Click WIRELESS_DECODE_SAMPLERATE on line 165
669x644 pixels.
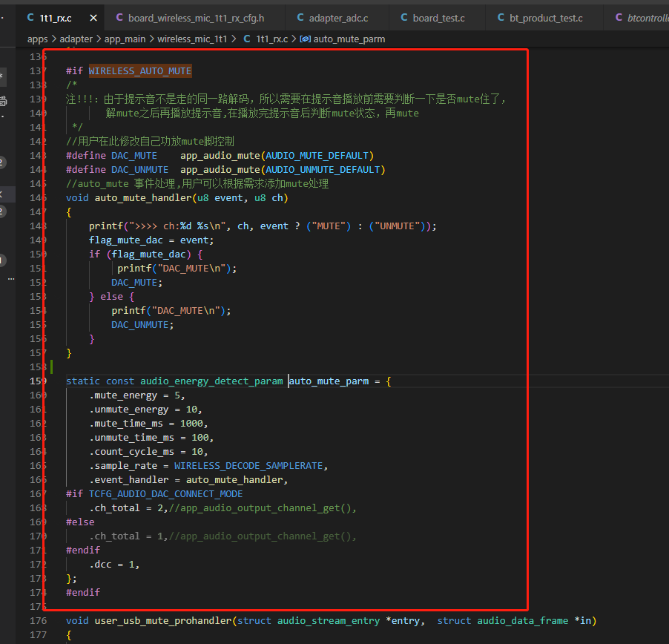point(248,466)
